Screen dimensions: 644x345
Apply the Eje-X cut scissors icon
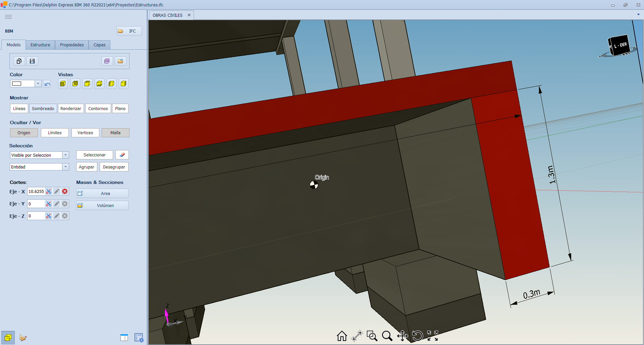(49, 192)
